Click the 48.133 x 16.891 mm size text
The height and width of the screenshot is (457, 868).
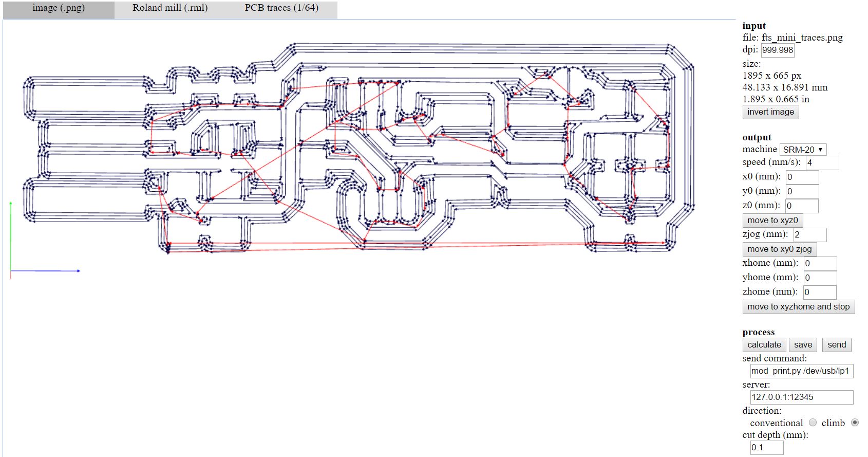785,87
